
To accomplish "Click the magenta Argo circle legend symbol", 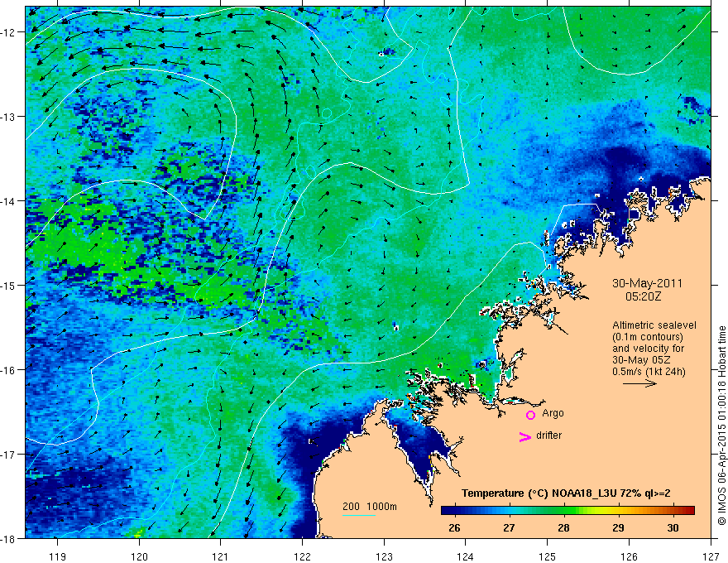I will click(530, 415).
